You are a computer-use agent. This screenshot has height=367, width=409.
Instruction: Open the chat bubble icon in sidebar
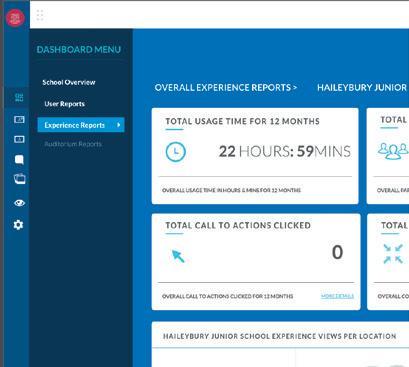coord(19,159)
